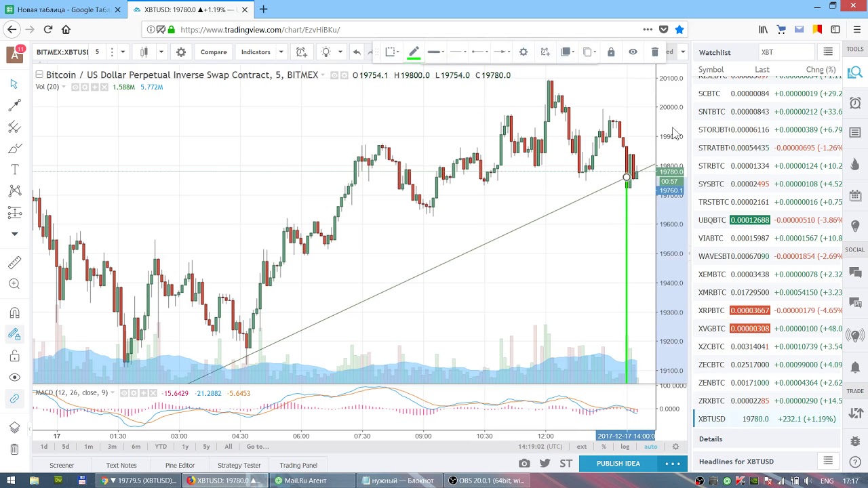
Task: Click the symbol search field BITMEX:XBTUSD
Action: [62, 52]
